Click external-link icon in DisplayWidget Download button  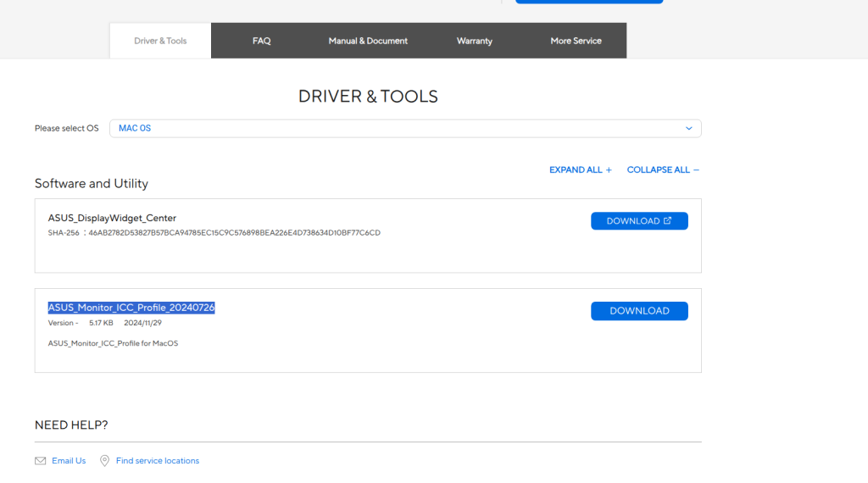point(667,221)
